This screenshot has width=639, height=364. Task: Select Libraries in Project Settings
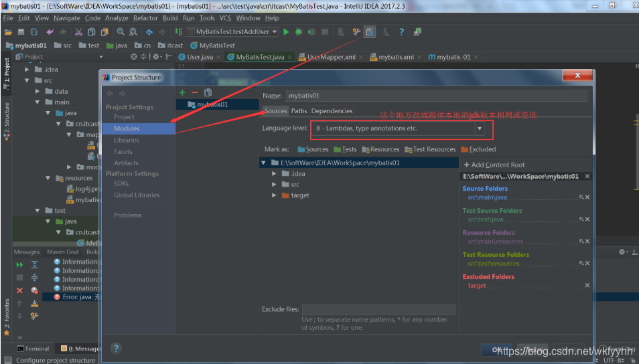coord(127,141)
